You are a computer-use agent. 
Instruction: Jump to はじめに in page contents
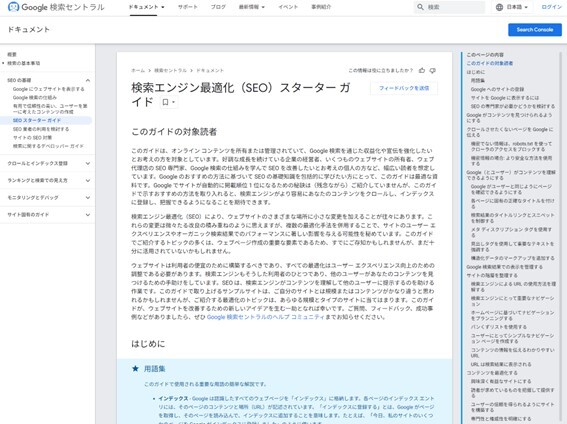pyautogui.click(x=476, y=72)
